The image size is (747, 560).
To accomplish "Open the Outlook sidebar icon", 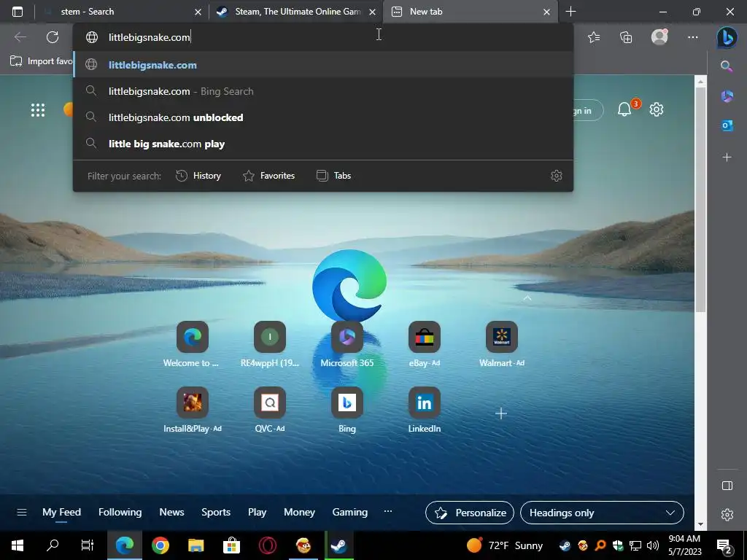I will pos(727,125).
